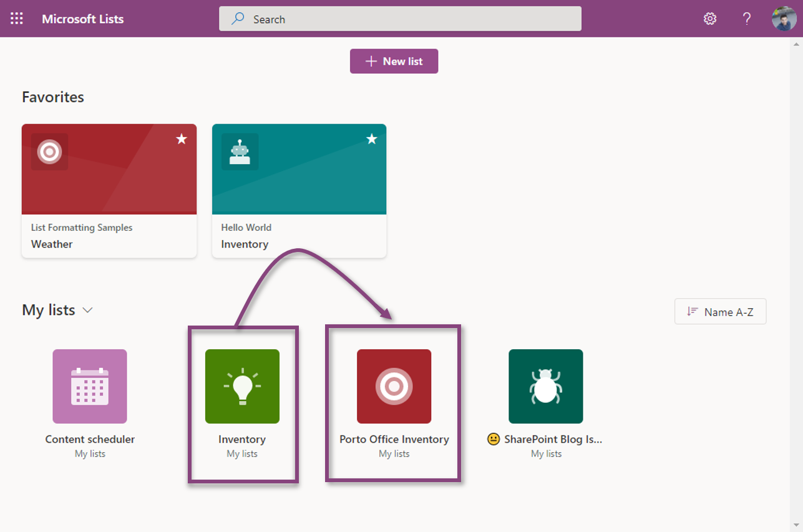Open the Name A-Z sort dropdown

(720, 312)
